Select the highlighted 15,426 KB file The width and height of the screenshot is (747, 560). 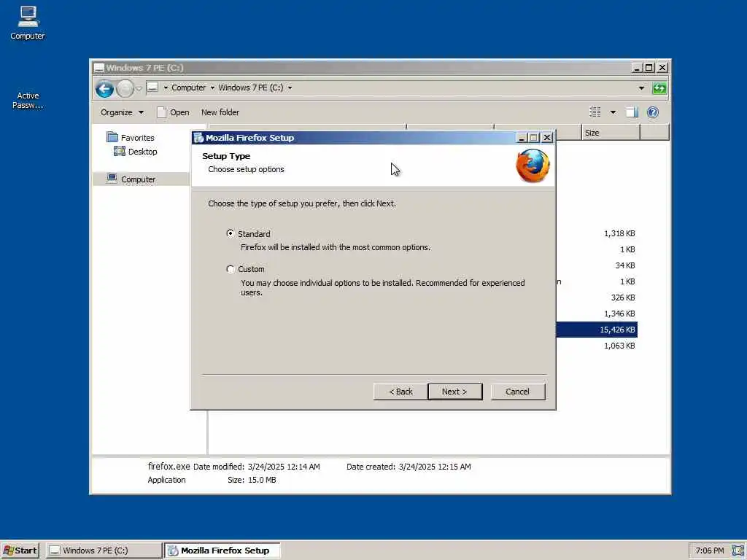[x=597, y=330]
